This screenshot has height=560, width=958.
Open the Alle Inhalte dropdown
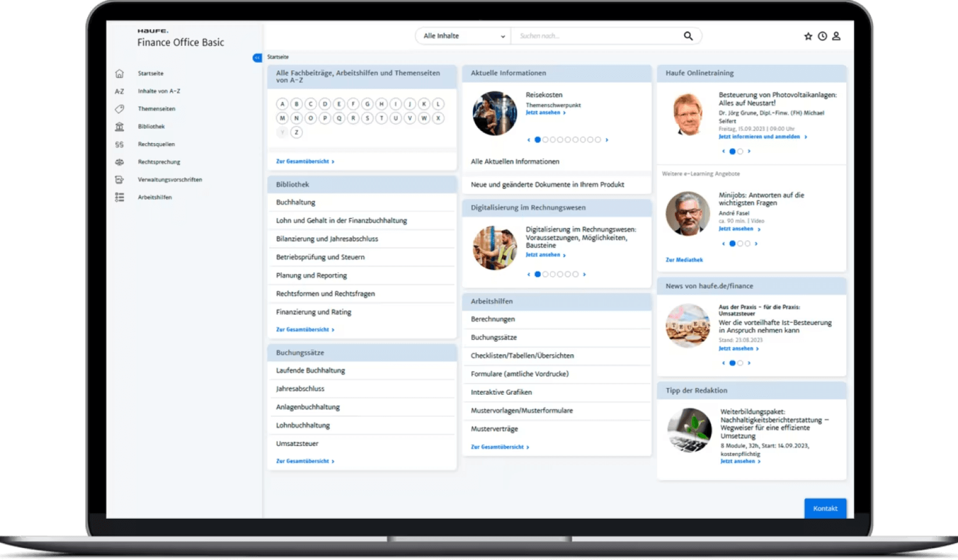[463, 36]
